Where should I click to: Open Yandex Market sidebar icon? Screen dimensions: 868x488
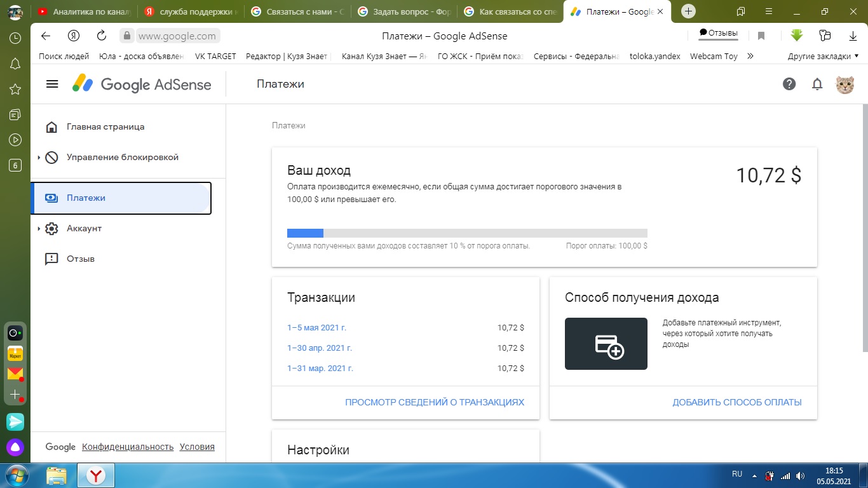(15, 353)
